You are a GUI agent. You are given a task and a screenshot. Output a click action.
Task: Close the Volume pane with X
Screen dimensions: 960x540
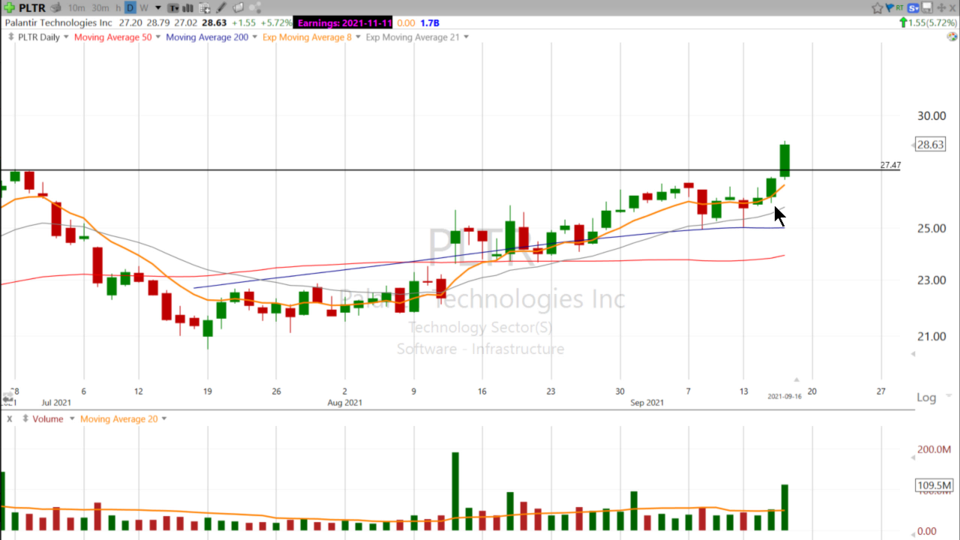click(9, 419)
